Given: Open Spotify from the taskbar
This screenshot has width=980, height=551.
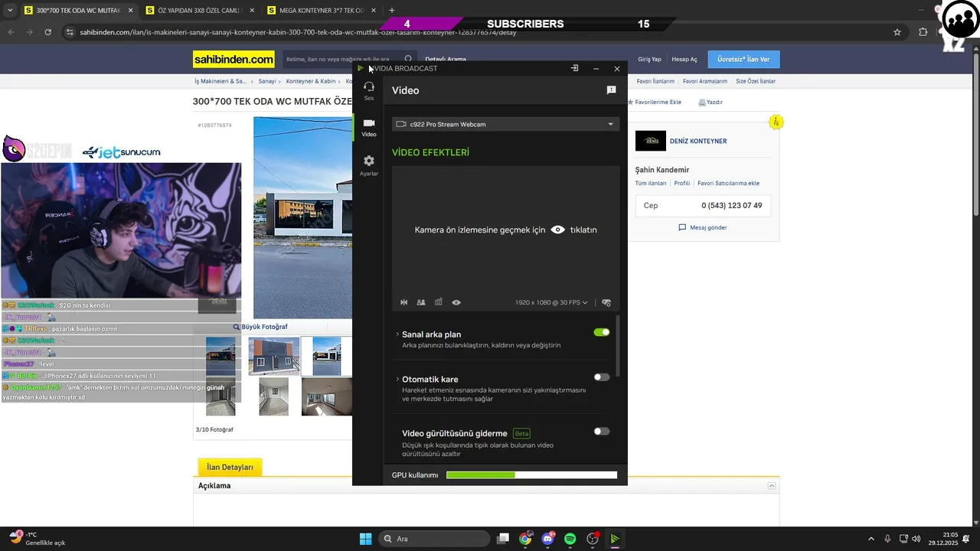Looking at the screenshot, I should pos(570,539).
